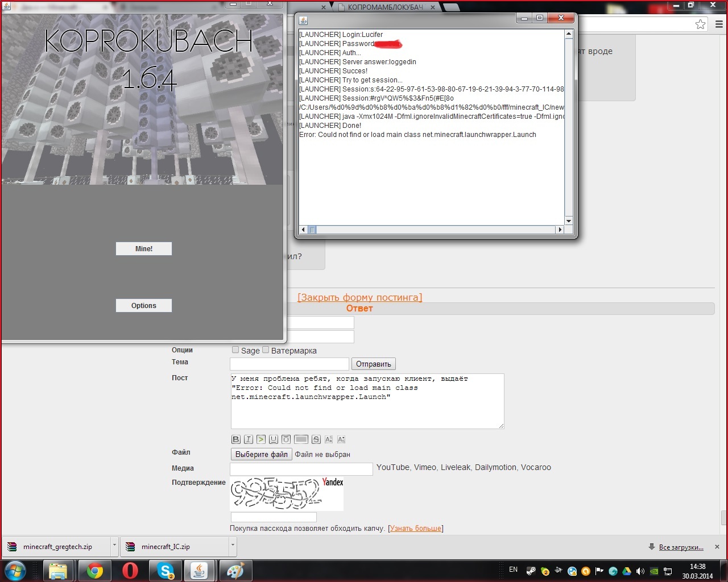Follow the Узнать больше link
The width and height of the screenshot is (728, 582).
416,529
